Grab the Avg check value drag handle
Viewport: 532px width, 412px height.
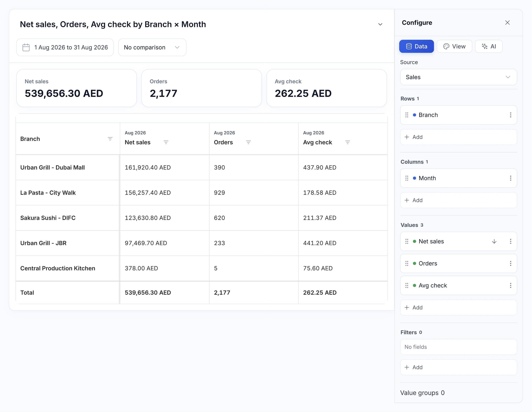407,285
